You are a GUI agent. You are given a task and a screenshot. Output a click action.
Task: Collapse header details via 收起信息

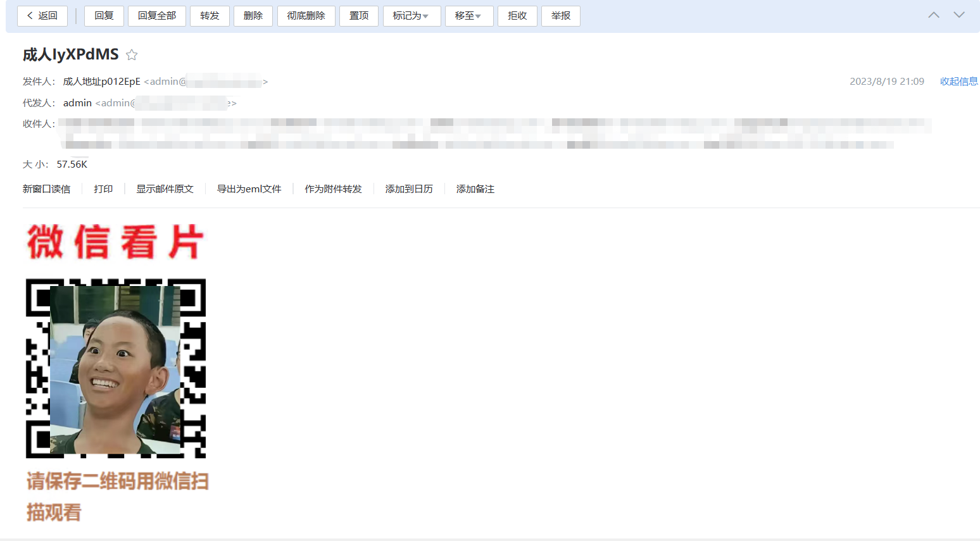tap(959, 82)
